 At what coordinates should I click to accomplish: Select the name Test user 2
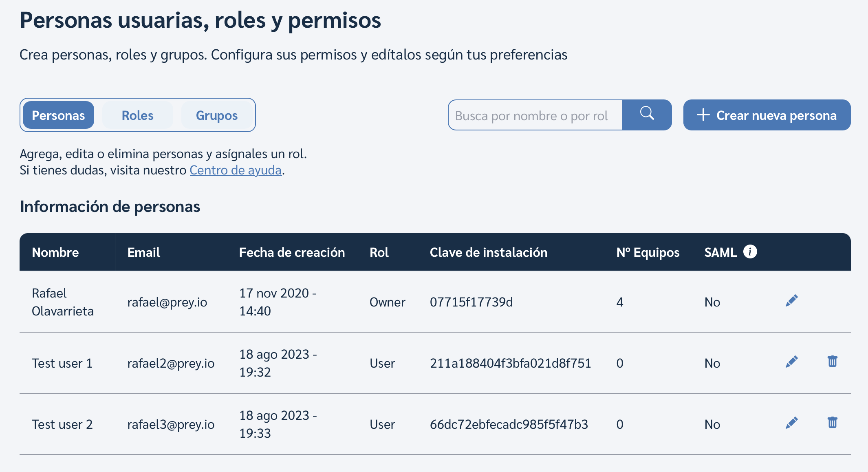[62, 424]
